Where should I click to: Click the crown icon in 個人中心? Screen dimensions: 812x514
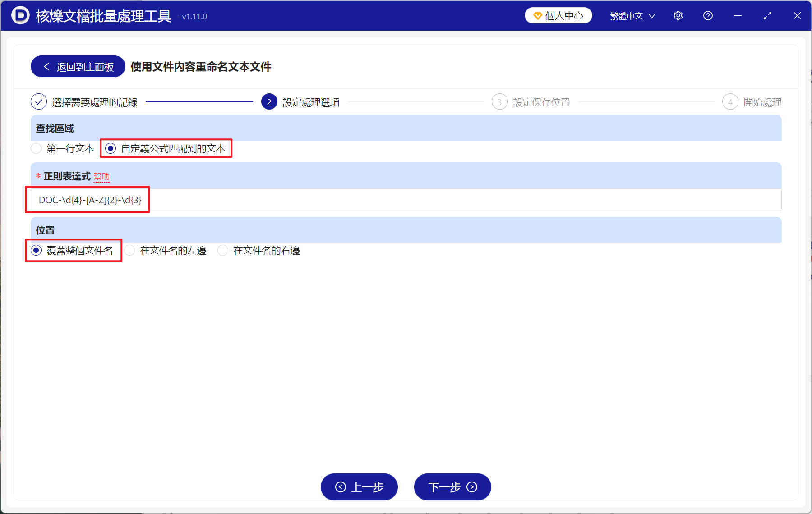[x=537, y=15]
